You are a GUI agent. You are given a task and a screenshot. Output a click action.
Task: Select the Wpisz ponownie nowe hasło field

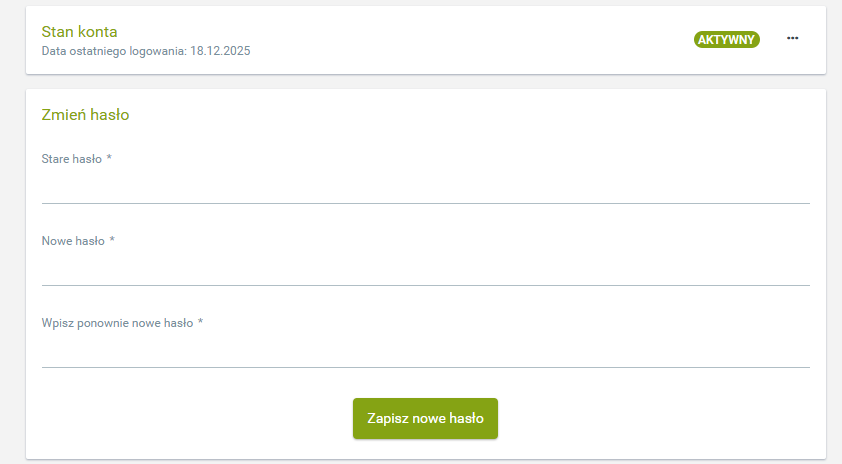point(425,351)
